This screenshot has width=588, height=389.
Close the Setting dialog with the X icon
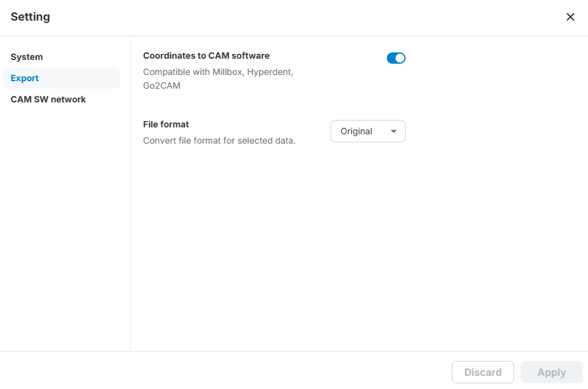point(570,17)
